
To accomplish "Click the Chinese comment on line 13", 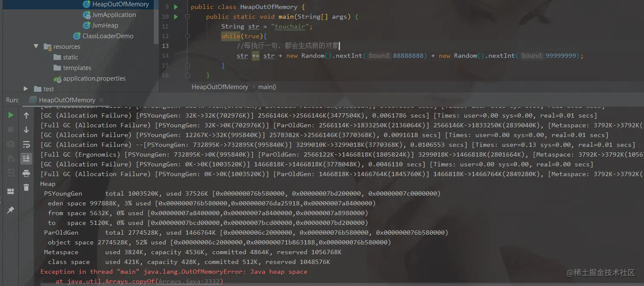I will pos(288,46).
